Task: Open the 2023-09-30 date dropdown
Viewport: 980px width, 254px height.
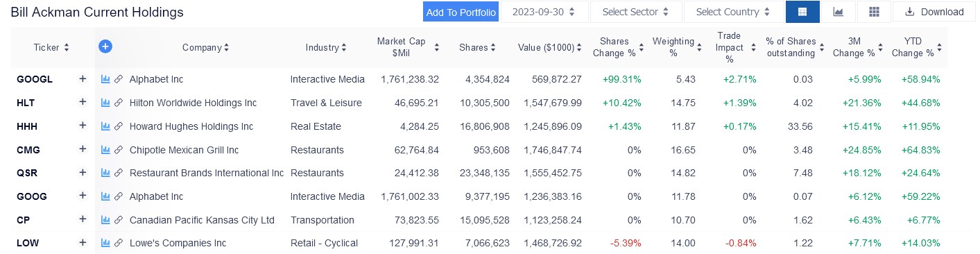Action: click(544, 12)
